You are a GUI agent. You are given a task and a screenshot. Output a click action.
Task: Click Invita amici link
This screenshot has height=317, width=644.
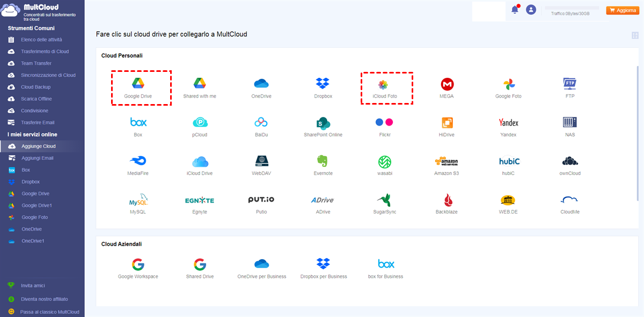click(33, 285)
